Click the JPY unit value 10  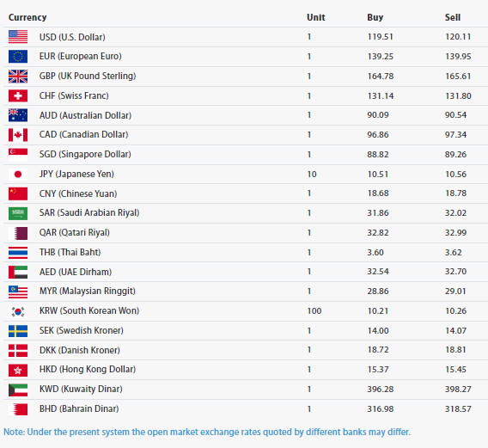click(x=312, y=175)
